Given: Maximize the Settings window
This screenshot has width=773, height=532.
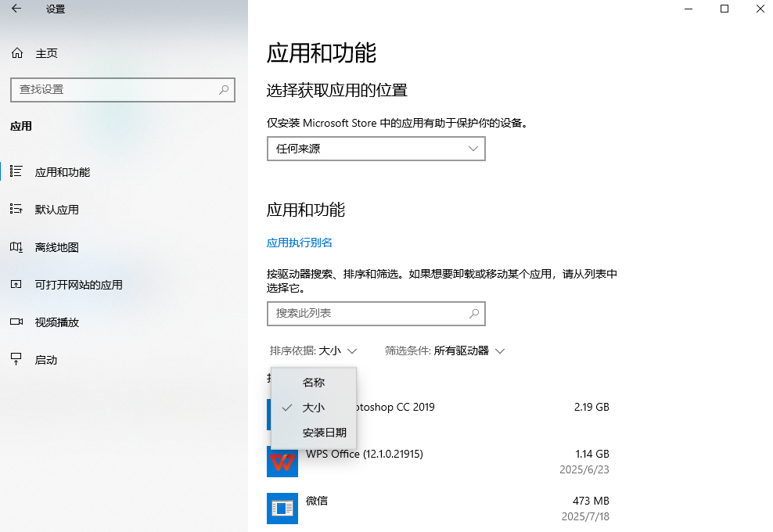Looking at the screenshot, I should (724, 9).
